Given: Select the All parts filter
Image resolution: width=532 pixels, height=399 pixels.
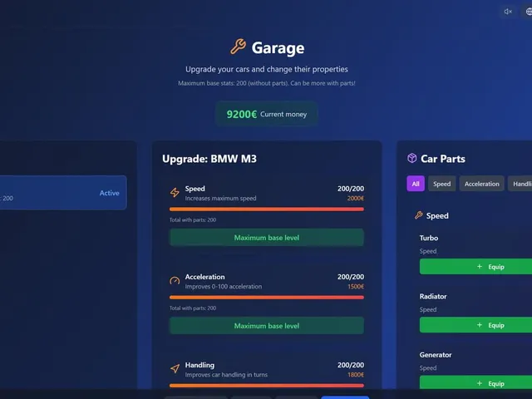Looking at the screenshot, I should point(416,184).
